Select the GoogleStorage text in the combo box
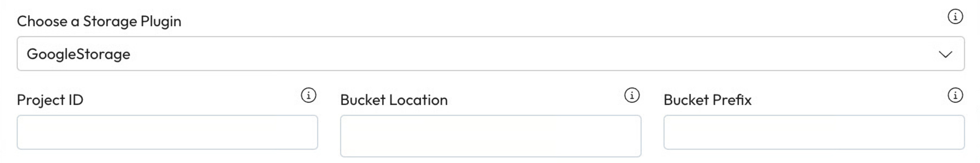980x163 pixels. click(x=78, y=54)
